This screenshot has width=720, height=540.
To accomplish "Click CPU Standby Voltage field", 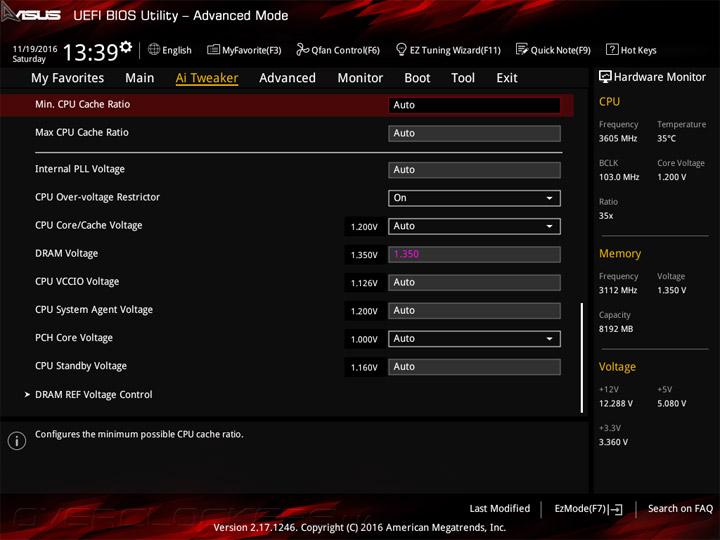I will [474, 366].
